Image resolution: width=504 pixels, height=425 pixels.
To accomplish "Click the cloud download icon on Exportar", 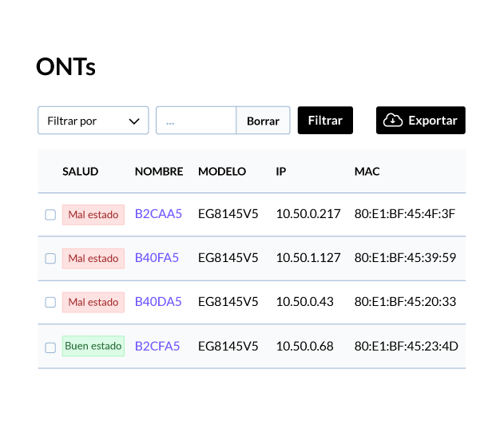I will tap(392, 121).
